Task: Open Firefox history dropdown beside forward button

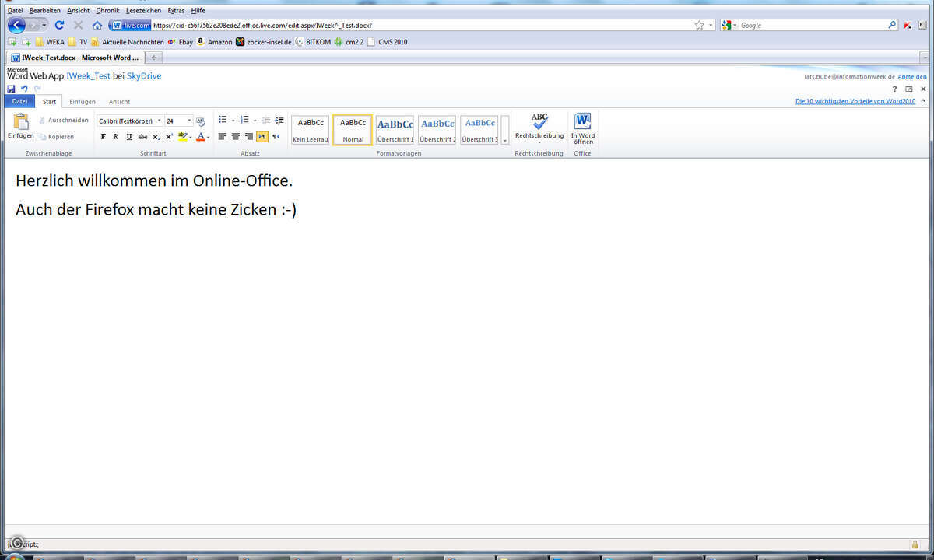Action: (x=44, y=25)
